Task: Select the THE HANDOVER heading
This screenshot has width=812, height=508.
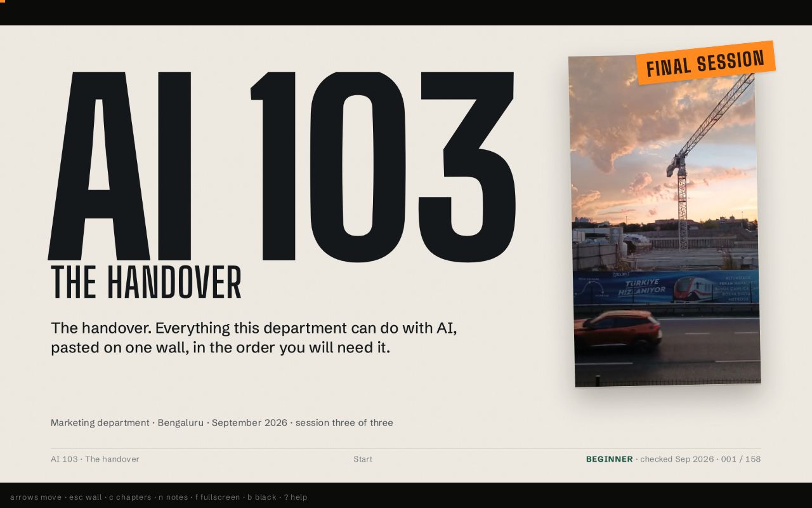Action: tap(146, 283)
